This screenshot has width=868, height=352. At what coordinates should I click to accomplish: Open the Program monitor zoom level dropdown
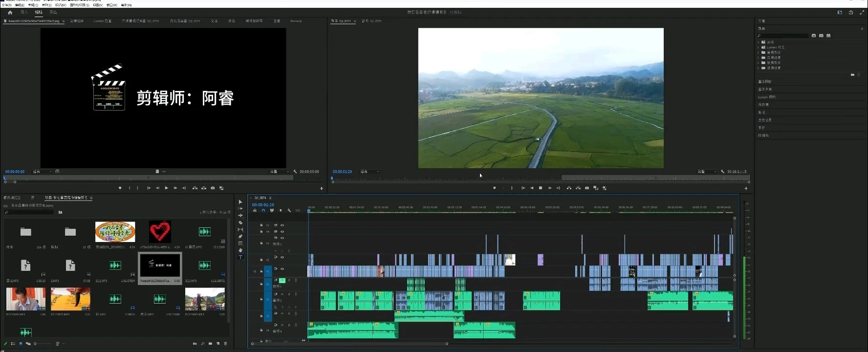coord(370,172)
